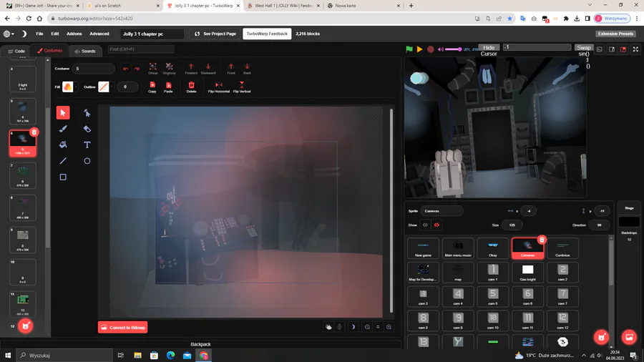Screen dimensions: 644x362
Task: Click the Group shapes icon
Action: [153, 68]
